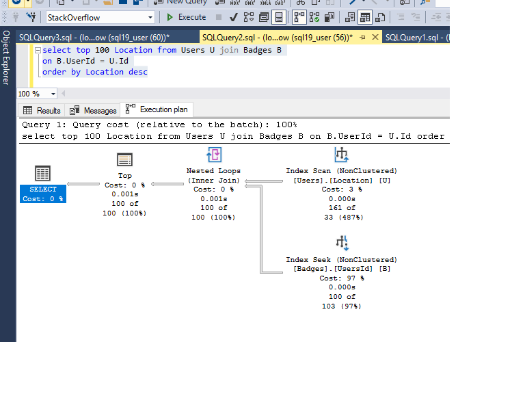Click the Change Connection plug icon
The image size is (525, 420).
(31, 17)
